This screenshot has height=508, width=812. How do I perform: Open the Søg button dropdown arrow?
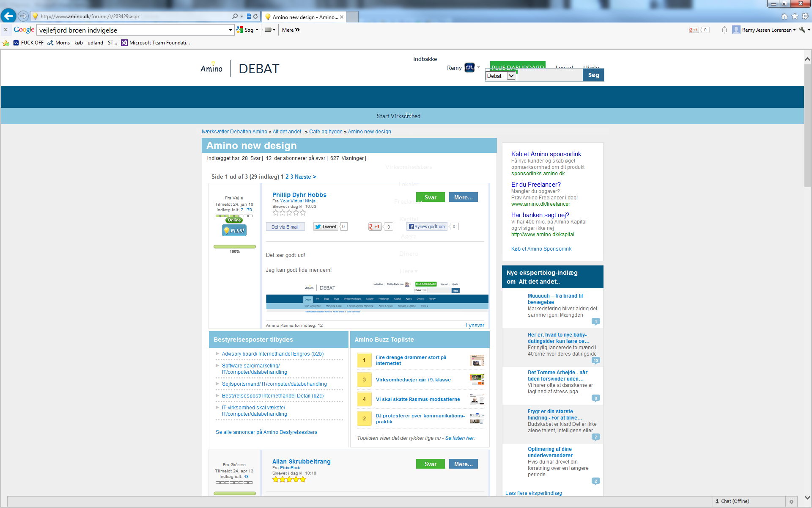pos(257,30)
